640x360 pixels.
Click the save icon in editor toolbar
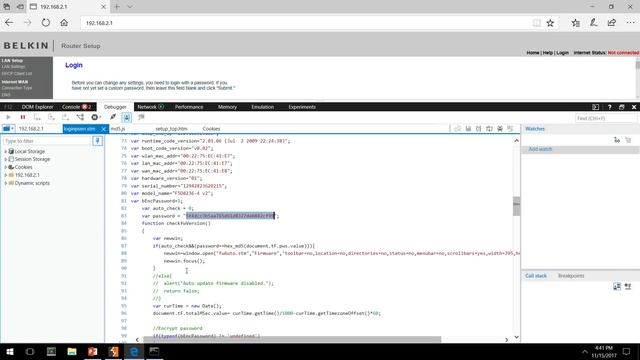point(468,129)
